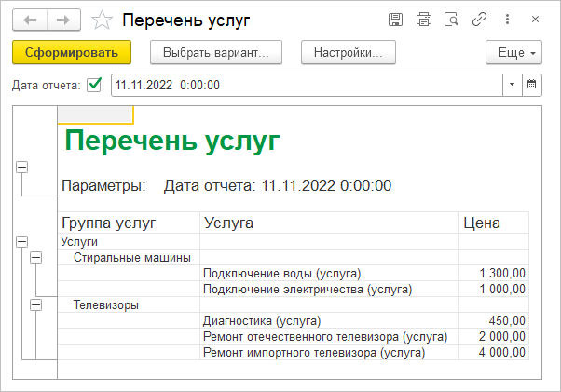Viewport: 561px width, 392px height.
Task: Toggle the Дата отчета checkbox
Action: (x=94, y=85)
